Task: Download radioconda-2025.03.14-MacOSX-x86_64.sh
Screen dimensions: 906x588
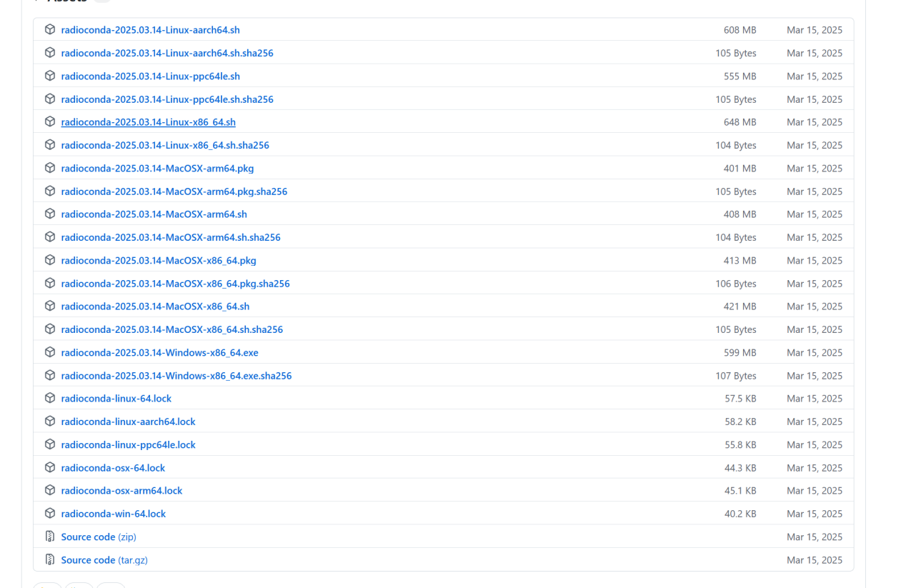Action: point(155,307)
